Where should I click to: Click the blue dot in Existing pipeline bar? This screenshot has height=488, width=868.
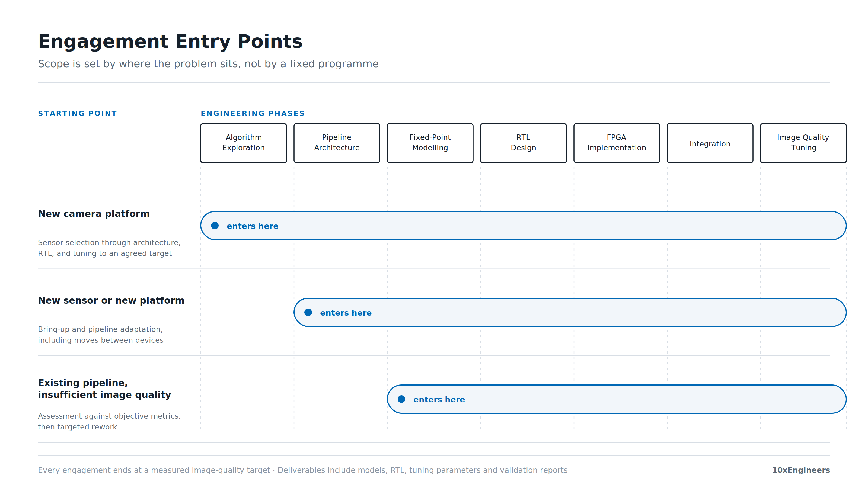coord(401,399)
